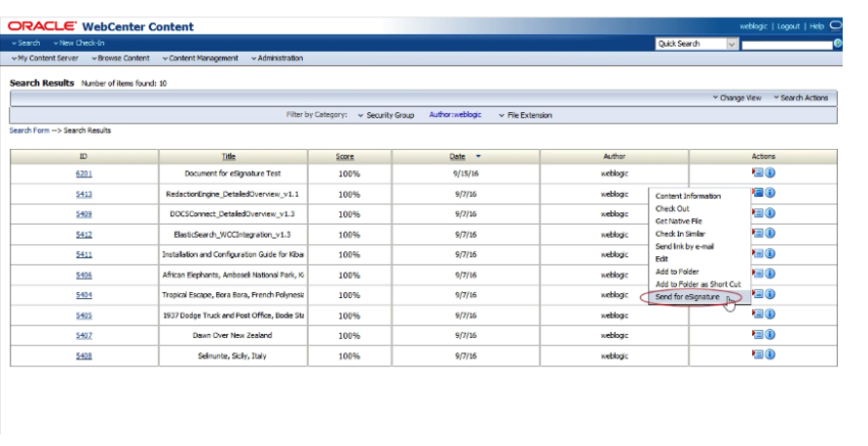Viewport: 868px width, 446px height.
Task: Select Add to Folder menu entry
Action: click(x=677, y=272)
